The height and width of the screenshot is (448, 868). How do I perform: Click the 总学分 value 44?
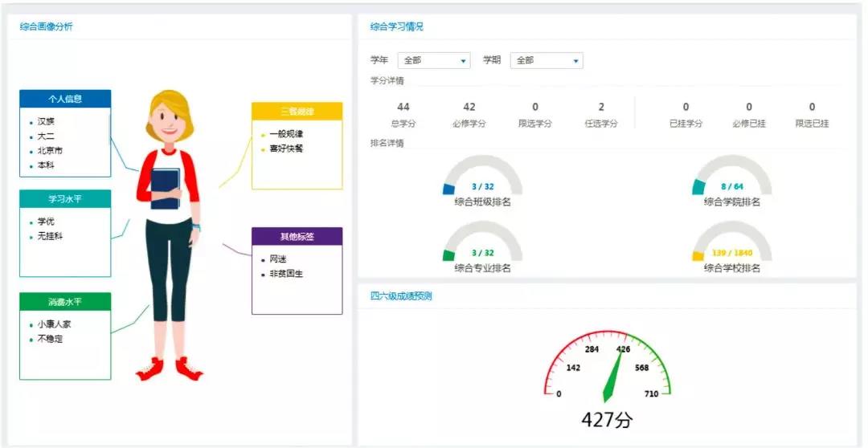click(403, 107)
